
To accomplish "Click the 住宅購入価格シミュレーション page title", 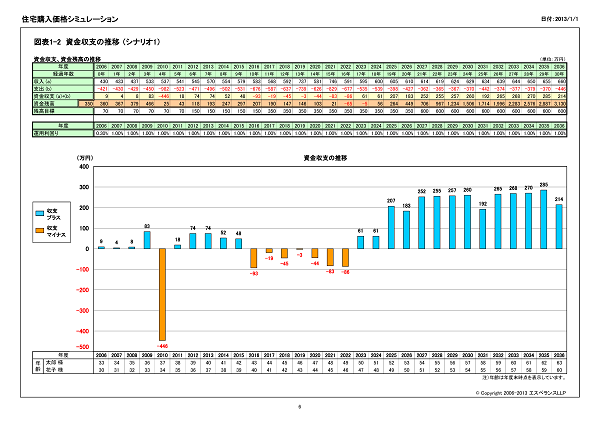I will coord(70,19).
